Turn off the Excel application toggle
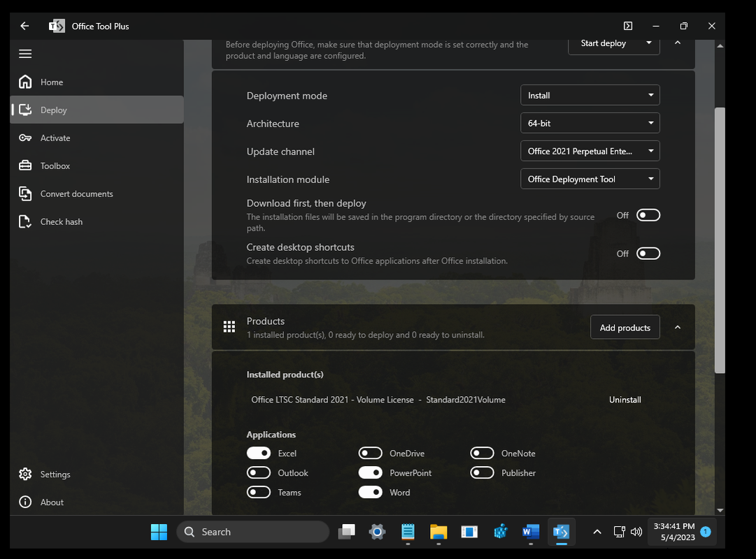The image size is (756, 559). [x=259, y=453]
